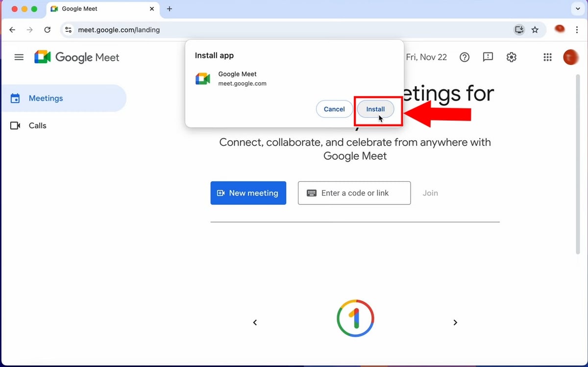588x367 pixels.
Task: Open the Report a problem feedback icon
Action: click(488, 57)
